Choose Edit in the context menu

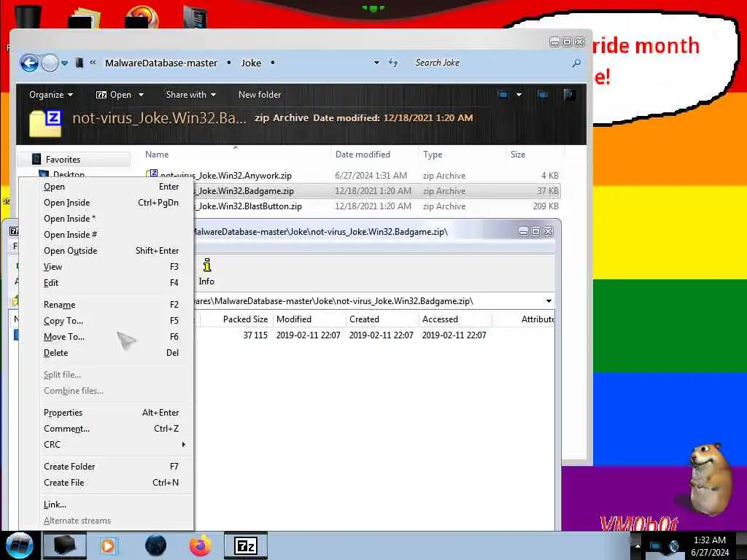tap(111, 283)
